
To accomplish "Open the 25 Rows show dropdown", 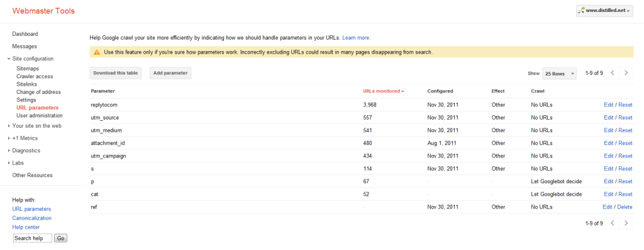I will pyautogui.click(x=559, y=74).
